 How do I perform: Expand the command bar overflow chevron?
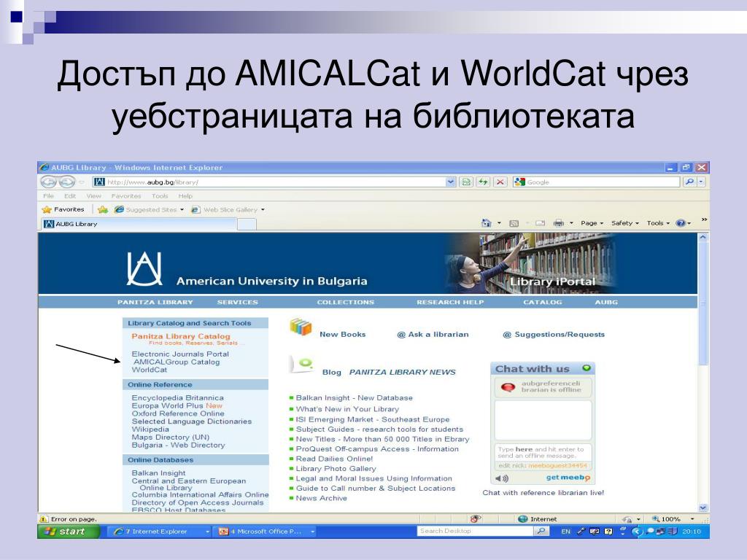tap(704, 219)
